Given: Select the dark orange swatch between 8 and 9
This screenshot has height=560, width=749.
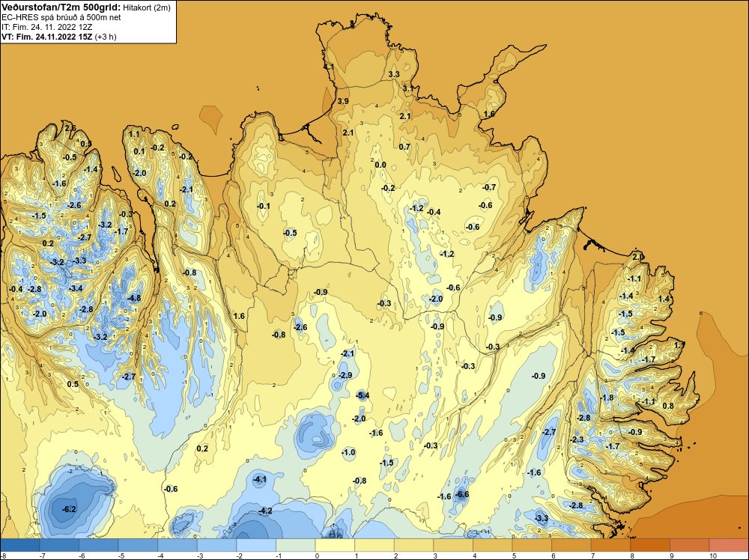Looking at the screenshot, I should (649, 545).
